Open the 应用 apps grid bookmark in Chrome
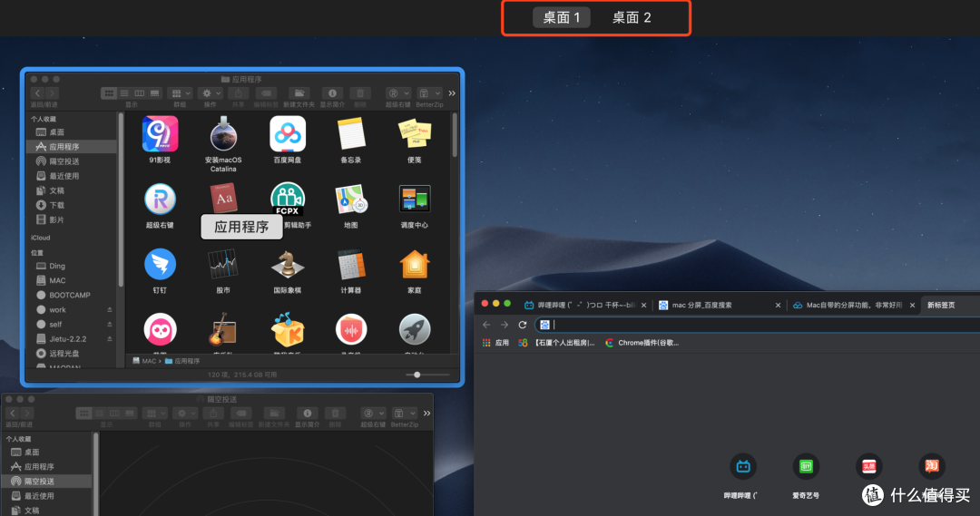 (x=495, y=343)
